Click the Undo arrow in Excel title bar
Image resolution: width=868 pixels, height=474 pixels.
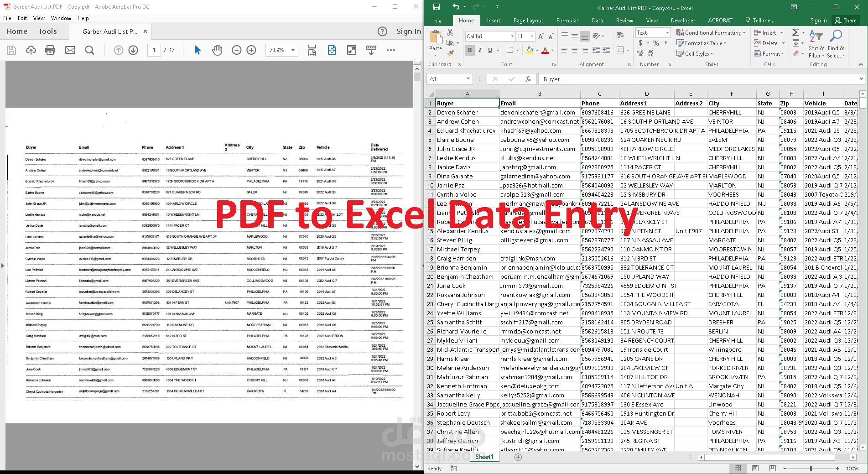pyautogui.click(x=456, y=7)
